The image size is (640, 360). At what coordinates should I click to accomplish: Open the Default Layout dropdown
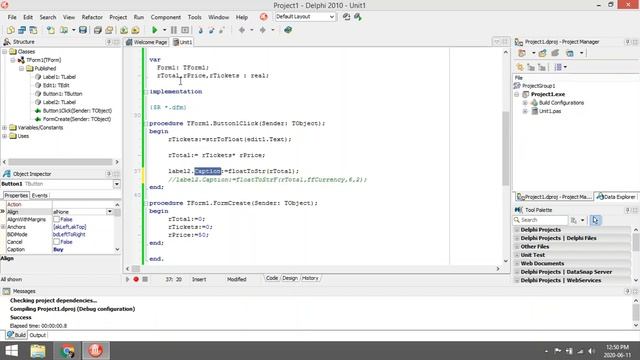[332, 17]
